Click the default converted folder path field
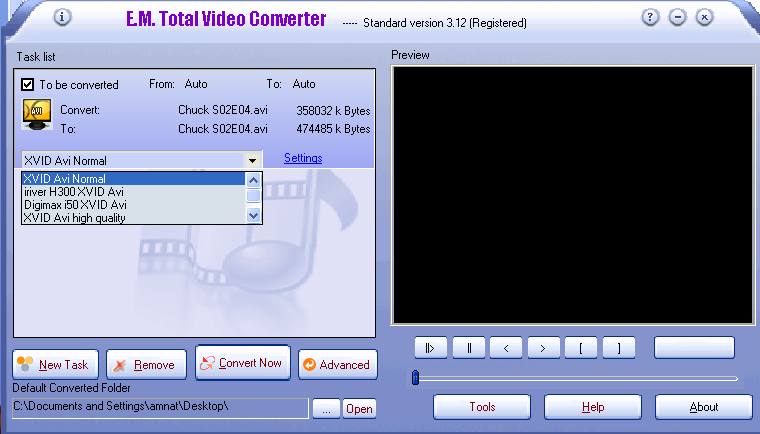The width and height of the screenshot is (760, 434). coord(160,408)
